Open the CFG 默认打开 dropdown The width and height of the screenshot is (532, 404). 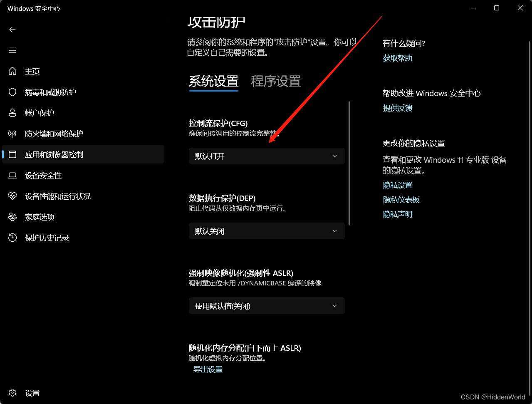267,156
